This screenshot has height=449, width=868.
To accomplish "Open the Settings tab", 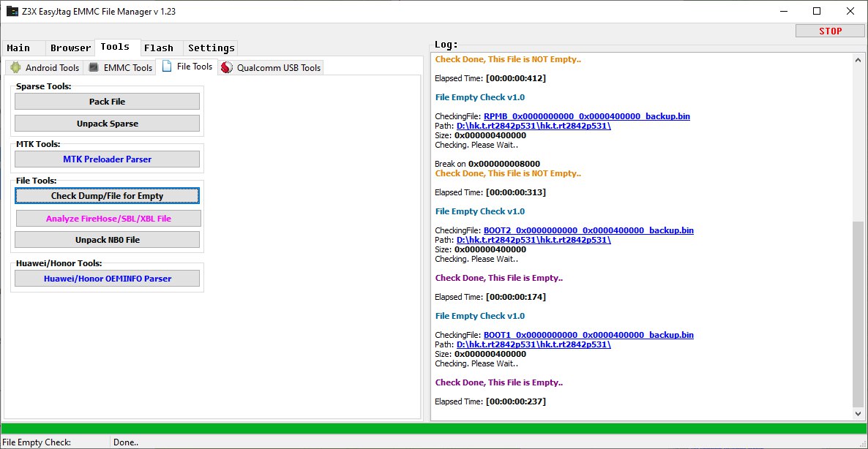I will tap(212, 48).
